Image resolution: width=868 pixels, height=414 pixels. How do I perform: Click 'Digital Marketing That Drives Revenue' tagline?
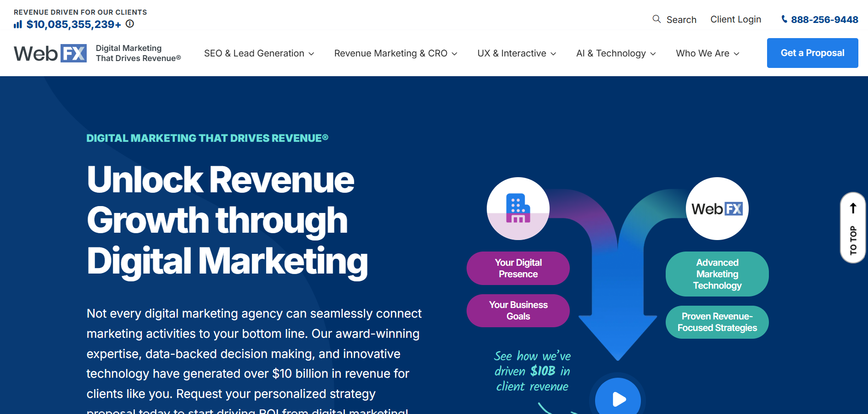pyautogui.click(x=138, y=53)
